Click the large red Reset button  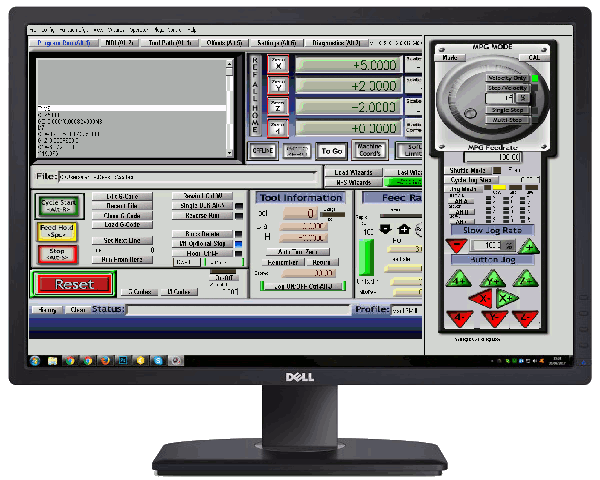[x=75, y=284]
